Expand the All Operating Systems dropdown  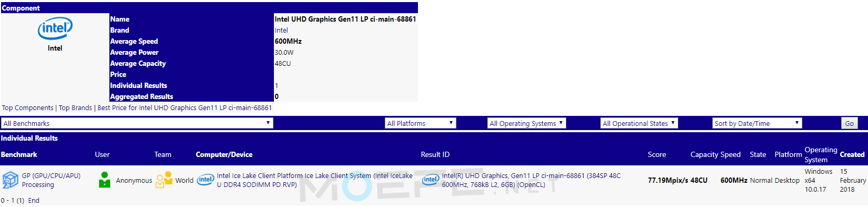click(x=527, y=123)
